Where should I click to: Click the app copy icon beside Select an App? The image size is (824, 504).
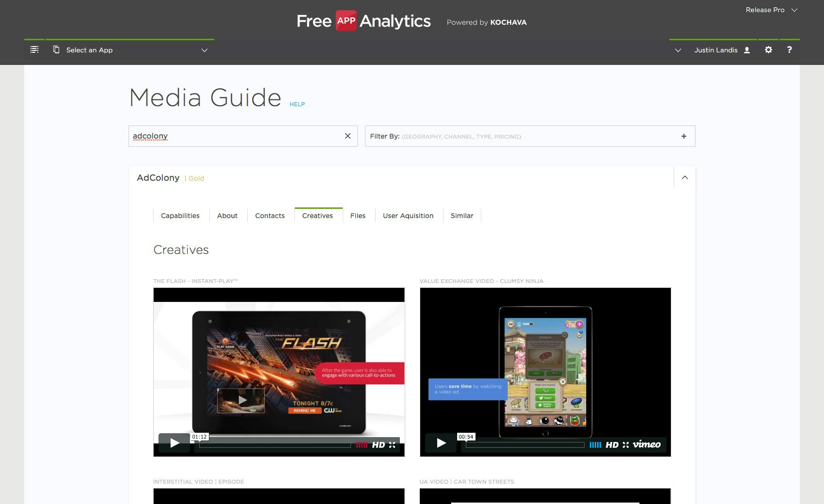(x=56, y=49)
